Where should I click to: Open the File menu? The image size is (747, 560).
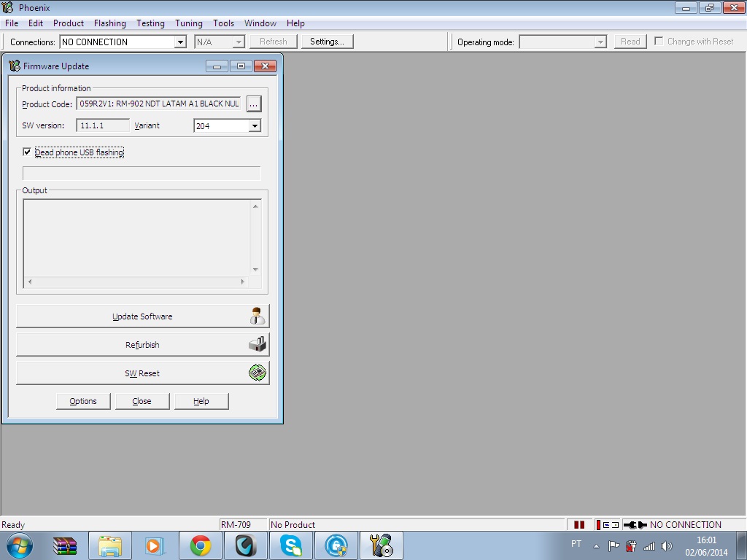[12, 23]
